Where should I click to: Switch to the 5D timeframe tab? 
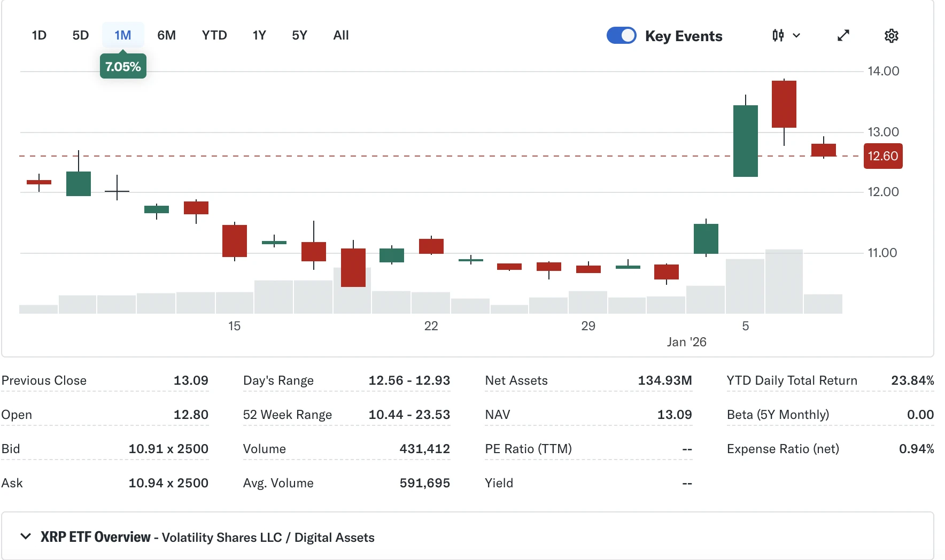(80, 35)
